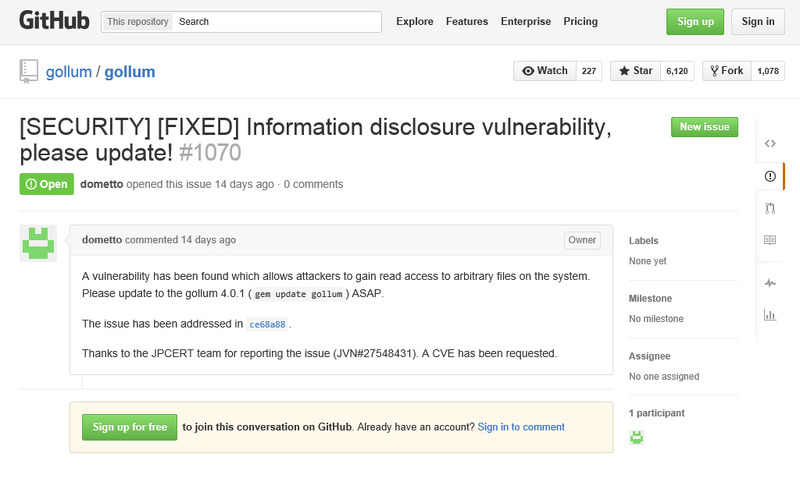
Task: Open the Explore menu item
Action: (415, 22)
